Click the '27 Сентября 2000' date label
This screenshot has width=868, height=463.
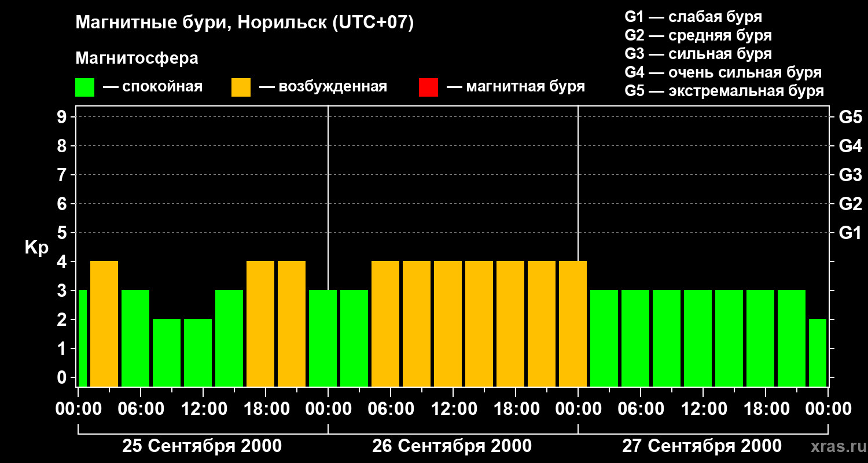[x=702, y=446]
